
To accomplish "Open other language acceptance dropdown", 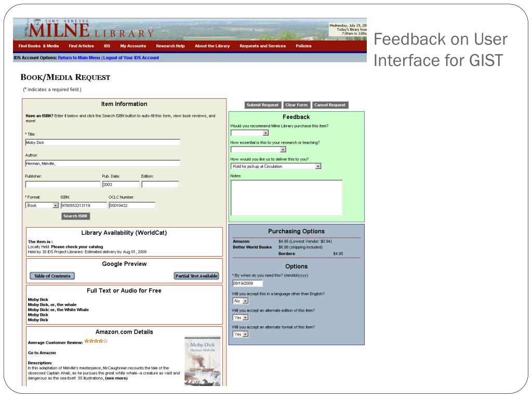I will (241, 301).
